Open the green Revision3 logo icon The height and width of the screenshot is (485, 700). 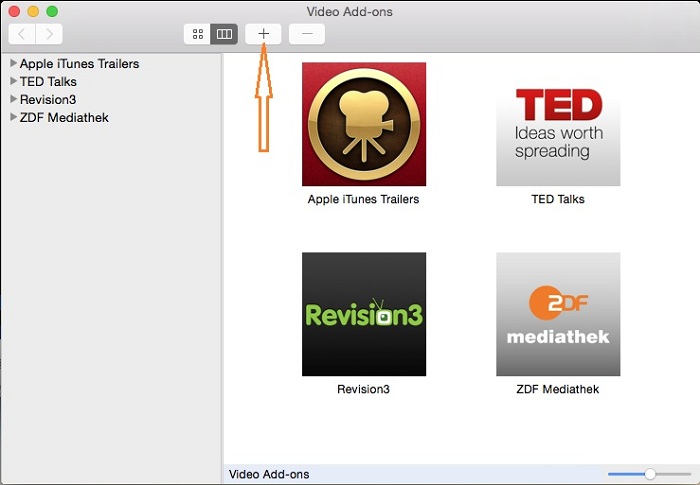point(364,314)
